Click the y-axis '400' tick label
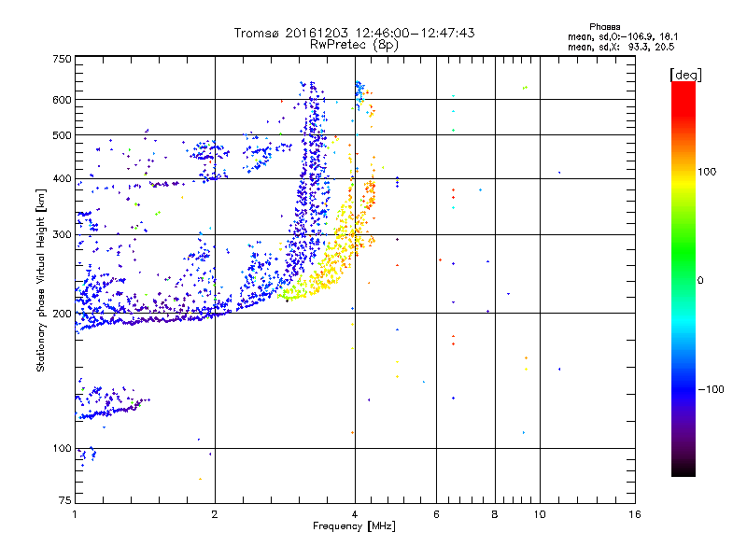Viewport: 747px width, 560px height. (x=62, y=179)
